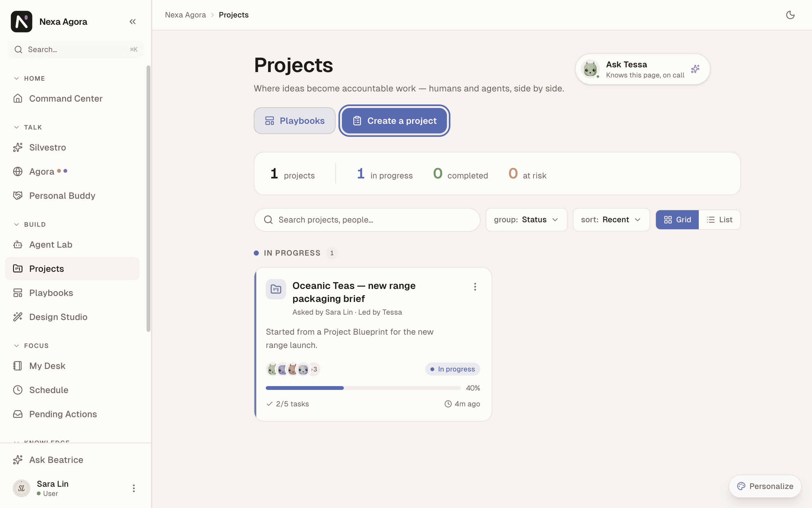812x508 pixels.
Task: Click the Nexa Agora logo icon
Action: [22, 22]
